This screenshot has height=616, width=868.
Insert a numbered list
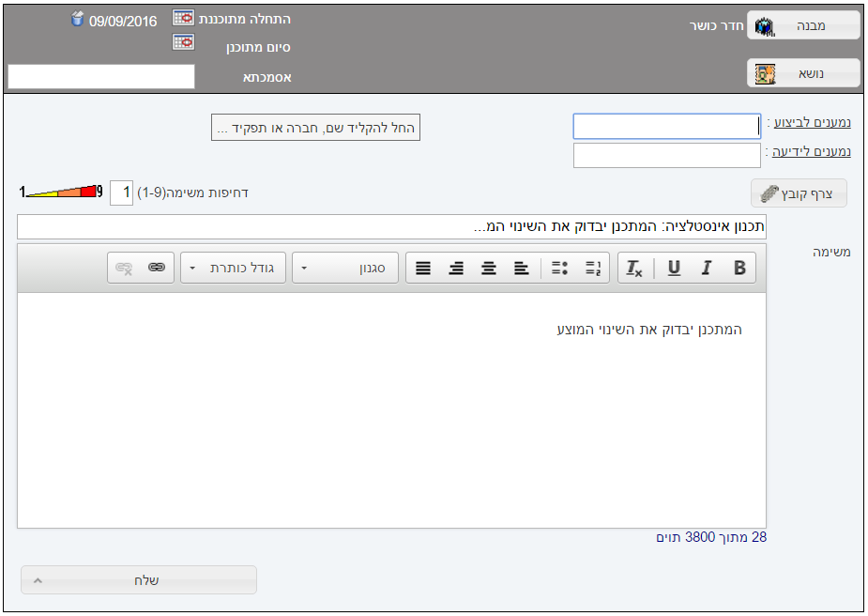coord(592,269)
